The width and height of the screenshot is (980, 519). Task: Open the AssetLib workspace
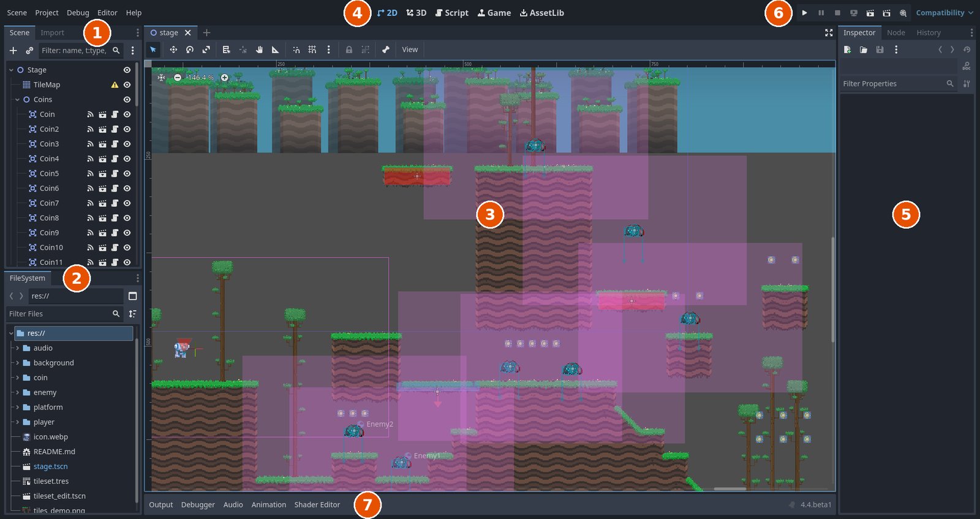point(542,13)
